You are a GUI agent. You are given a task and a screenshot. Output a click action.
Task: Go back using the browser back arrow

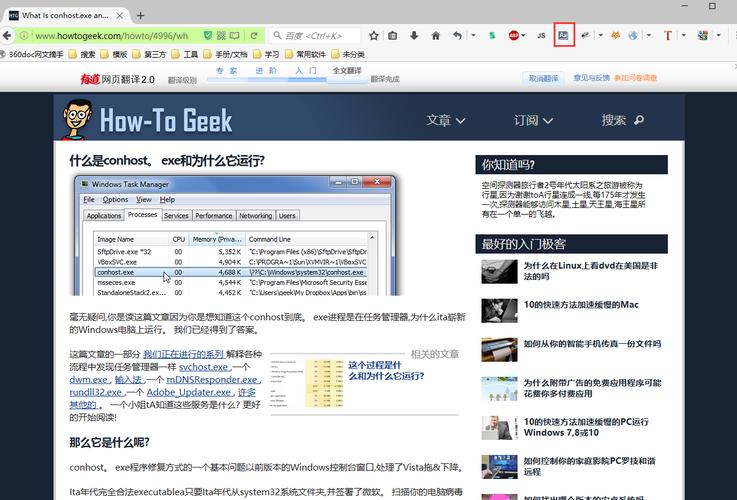tap(7, 35)
